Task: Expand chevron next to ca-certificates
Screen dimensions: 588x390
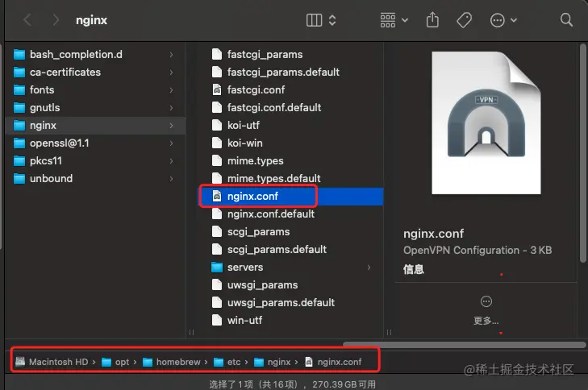Action: point(171,73)
